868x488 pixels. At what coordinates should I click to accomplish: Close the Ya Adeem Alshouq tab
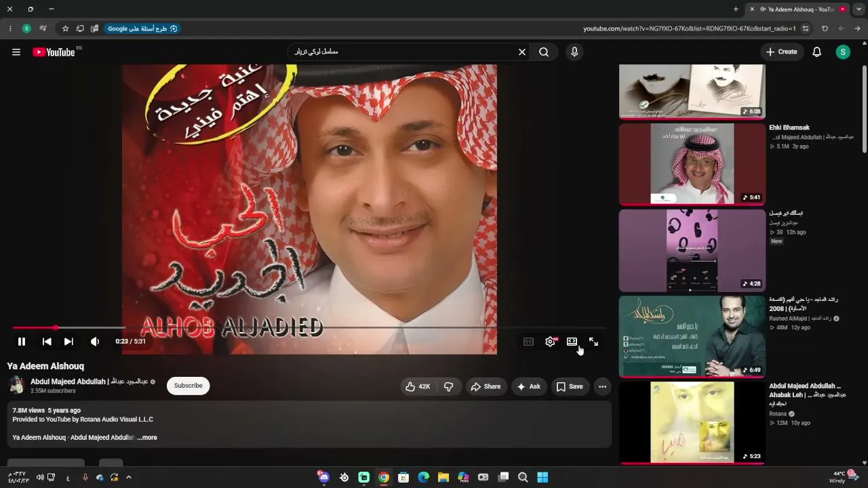coord(751,9)
